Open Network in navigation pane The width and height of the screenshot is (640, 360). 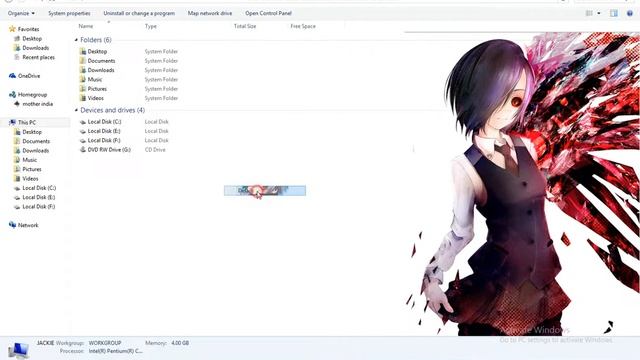tap(28, 225)
